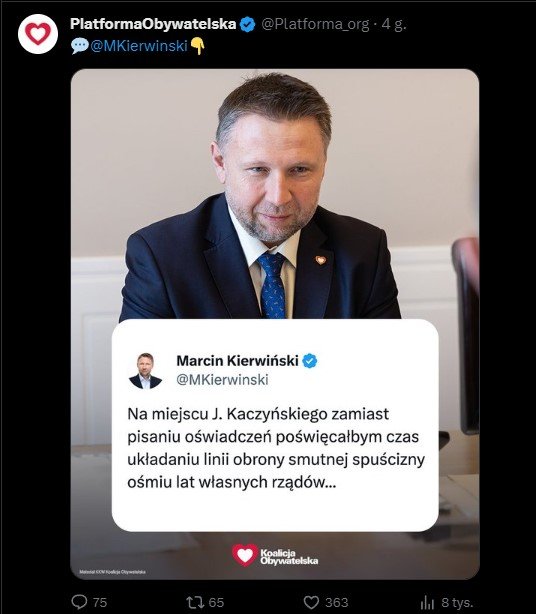
Task: Click the 65 reposts count
Action: click(x=216, y=602)
